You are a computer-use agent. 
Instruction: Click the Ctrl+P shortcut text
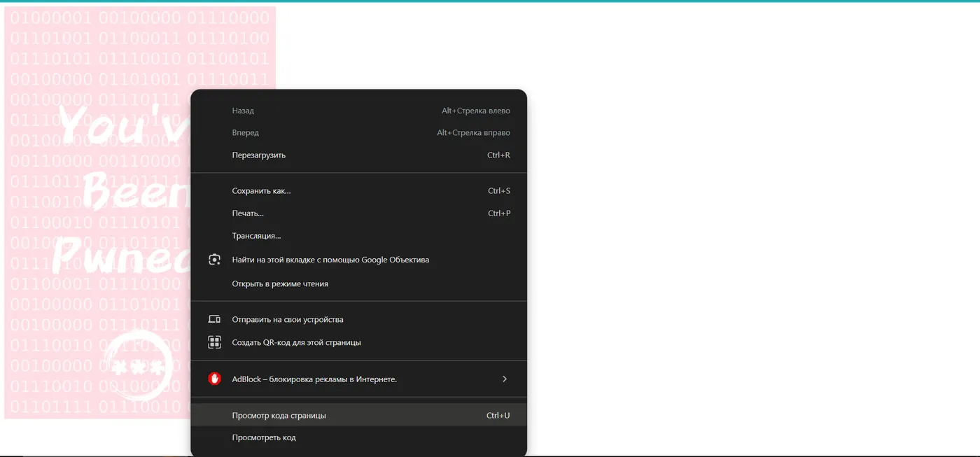pos(499,213)
